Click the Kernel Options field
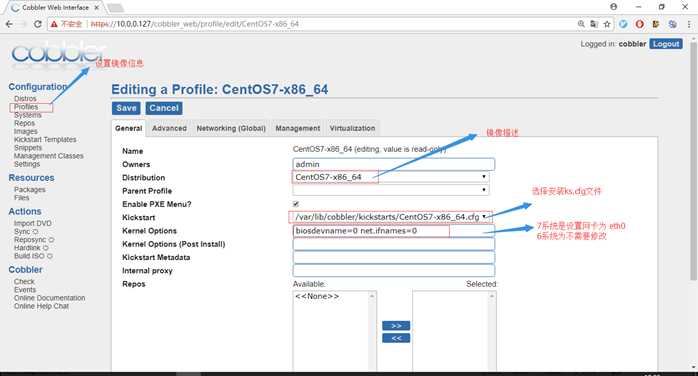 tap(394, 231)
